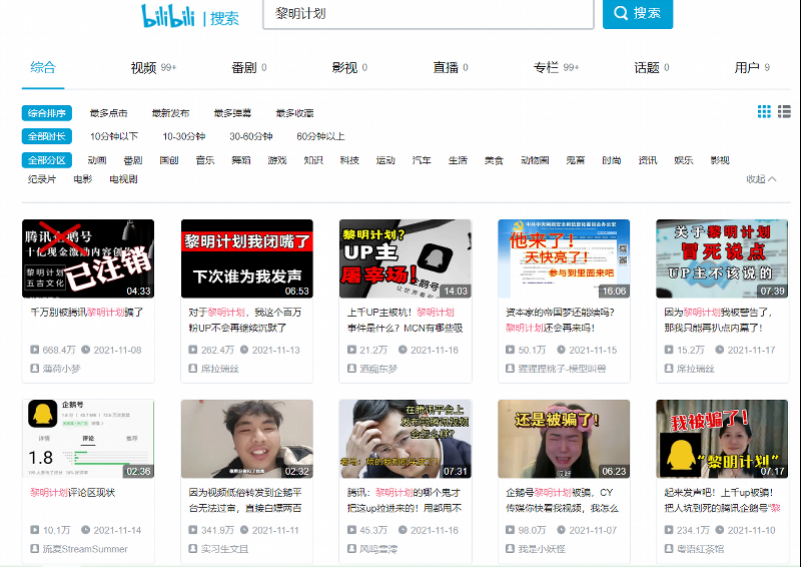Sort by 最多点击
Screen dimensions: 801x567
pos(108,113)
